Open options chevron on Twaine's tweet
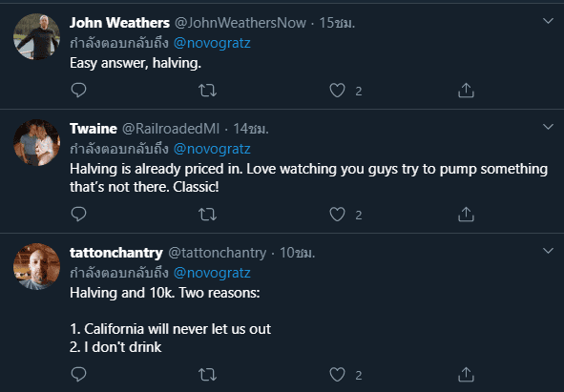This screenshot has width=564, height=392. pos(548,127)
